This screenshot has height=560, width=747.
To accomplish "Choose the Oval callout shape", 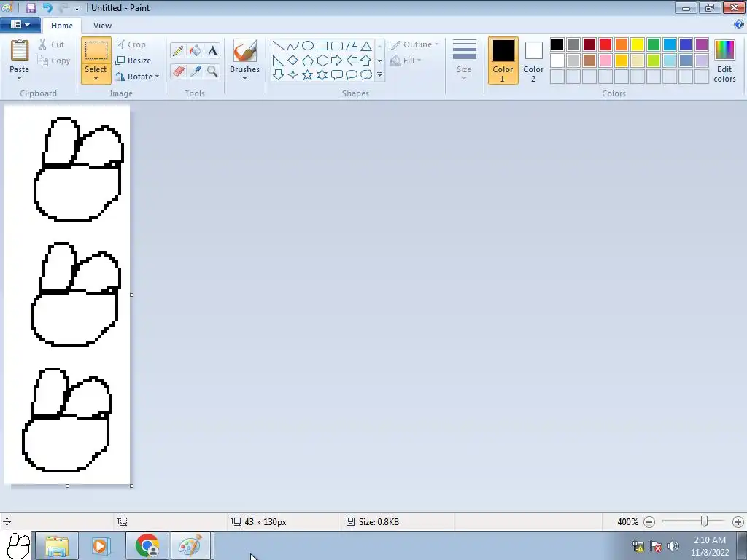I will (x=352, y=75).
